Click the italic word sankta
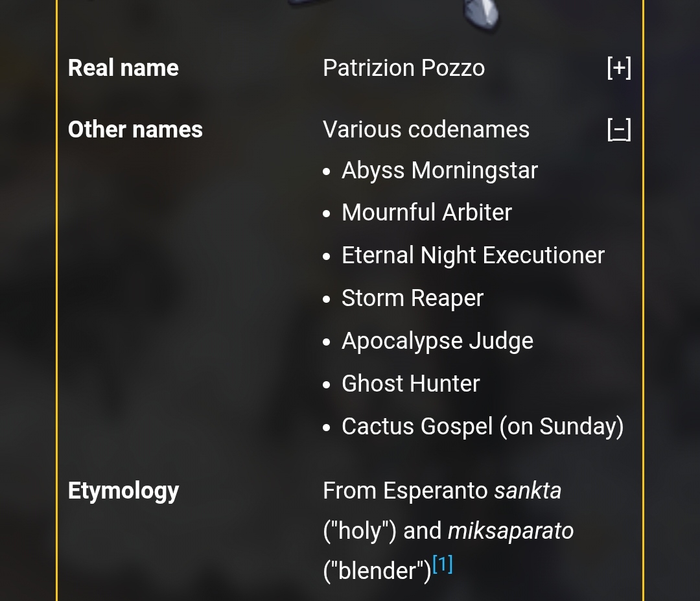This screenshot has height=601, width=700. [x=528, y=491]
